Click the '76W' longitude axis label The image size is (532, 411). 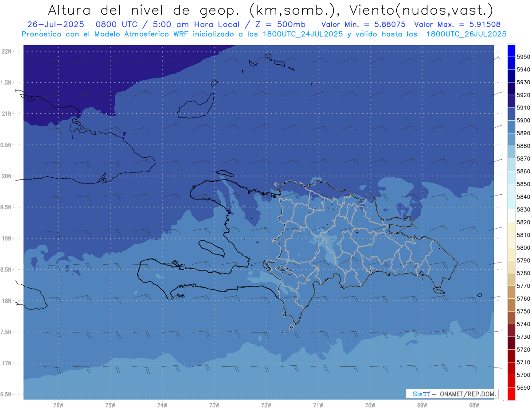(58, 405)
